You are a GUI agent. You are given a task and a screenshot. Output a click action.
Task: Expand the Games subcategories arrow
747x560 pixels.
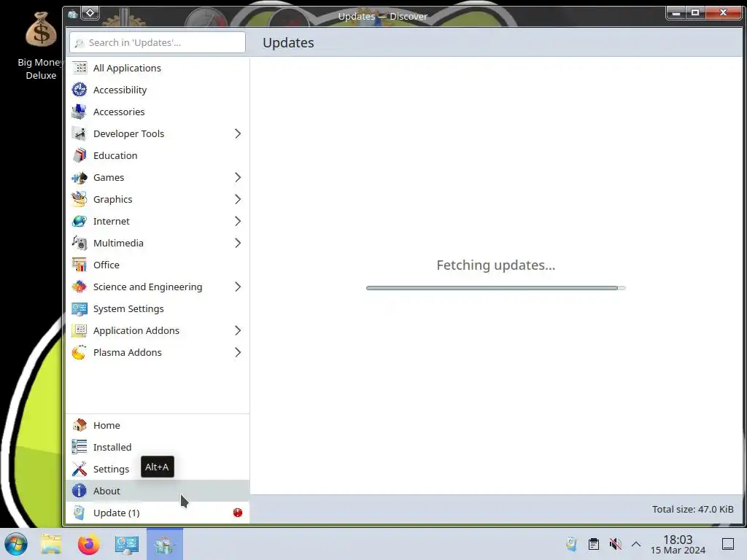click(x=238, y=178)
